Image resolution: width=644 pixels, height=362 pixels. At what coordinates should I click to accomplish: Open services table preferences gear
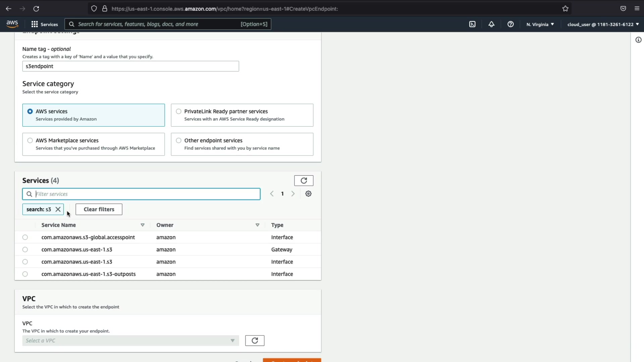[x=308, y=194]
